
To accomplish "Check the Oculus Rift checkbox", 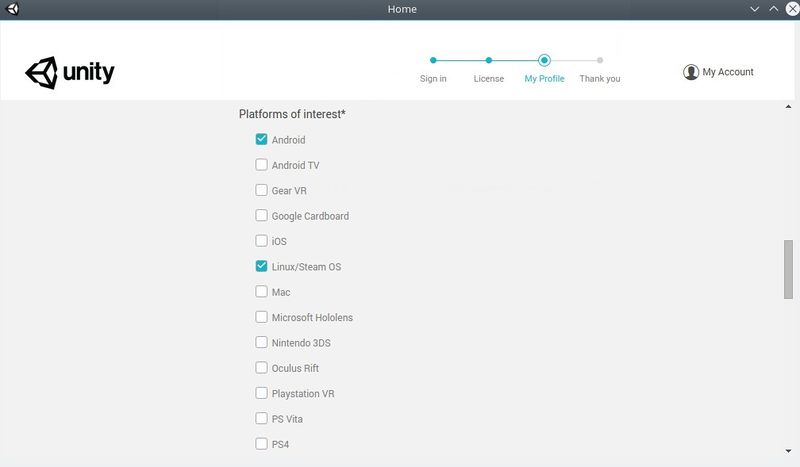I will pos(261,367).
